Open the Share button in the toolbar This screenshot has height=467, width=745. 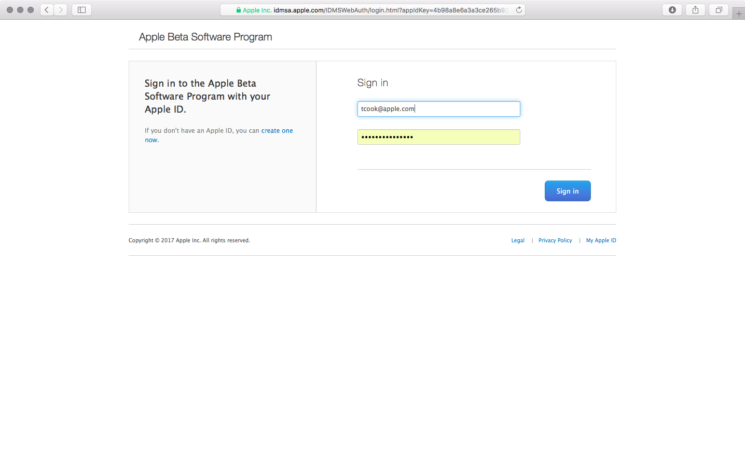pos(696,10)
